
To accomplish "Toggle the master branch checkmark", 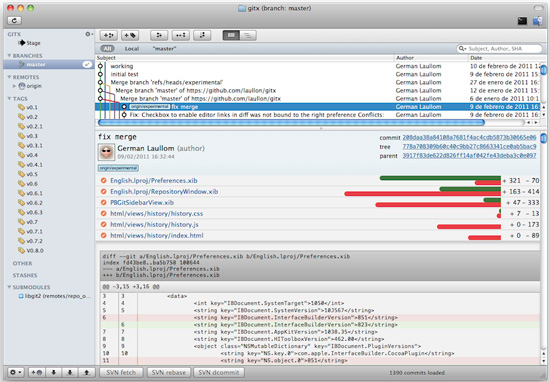I will (x=87, y=64).
